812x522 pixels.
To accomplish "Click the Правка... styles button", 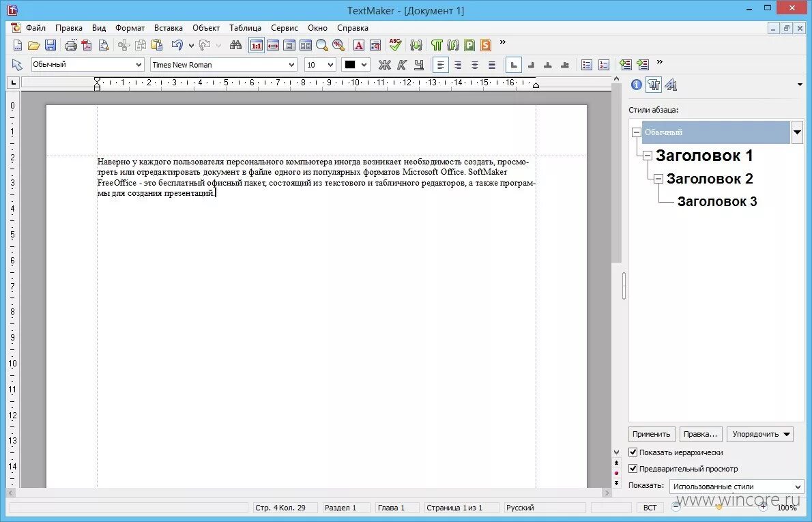I will coord(701,434).
